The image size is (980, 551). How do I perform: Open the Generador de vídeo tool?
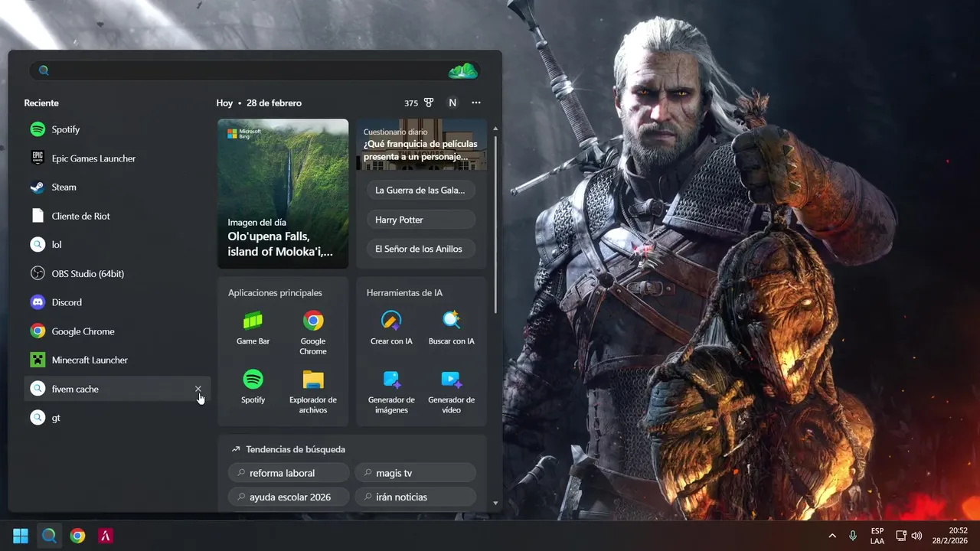click(451, 391)
